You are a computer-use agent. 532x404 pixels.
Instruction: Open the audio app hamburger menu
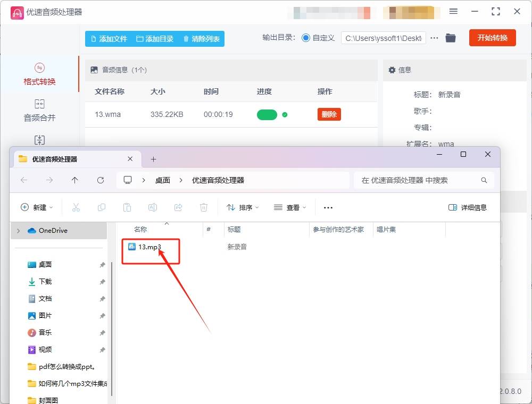453,11
